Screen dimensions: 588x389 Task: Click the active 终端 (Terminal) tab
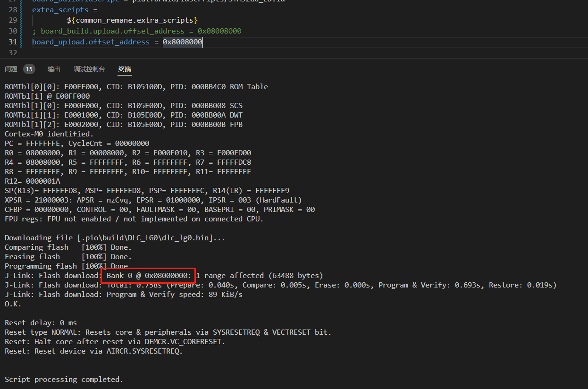124,69
